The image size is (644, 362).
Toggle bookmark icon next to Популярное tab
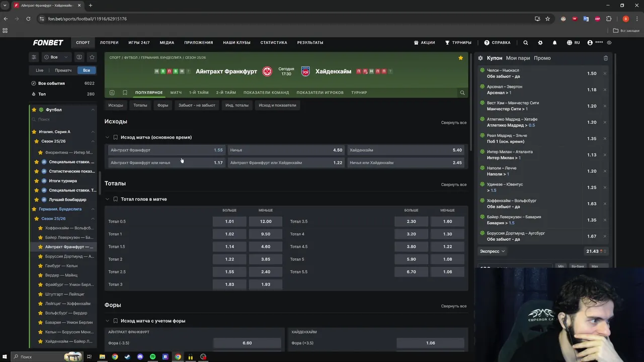pos(125,93)
